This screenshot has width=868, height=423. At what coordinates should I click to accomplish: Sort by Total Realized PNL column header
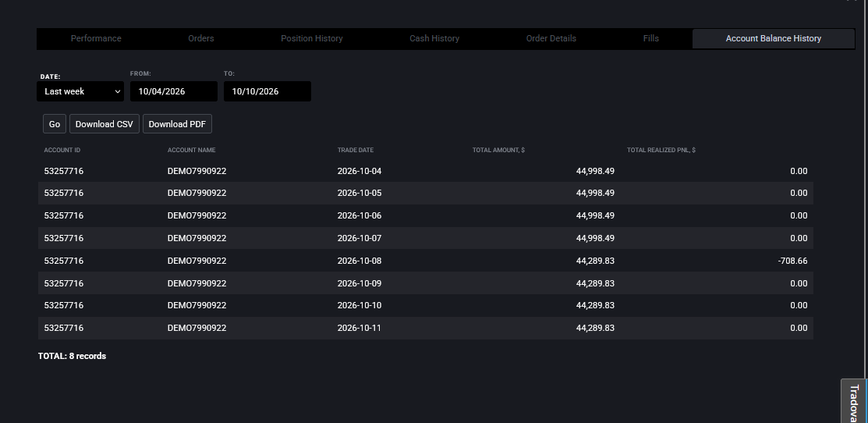661,150
